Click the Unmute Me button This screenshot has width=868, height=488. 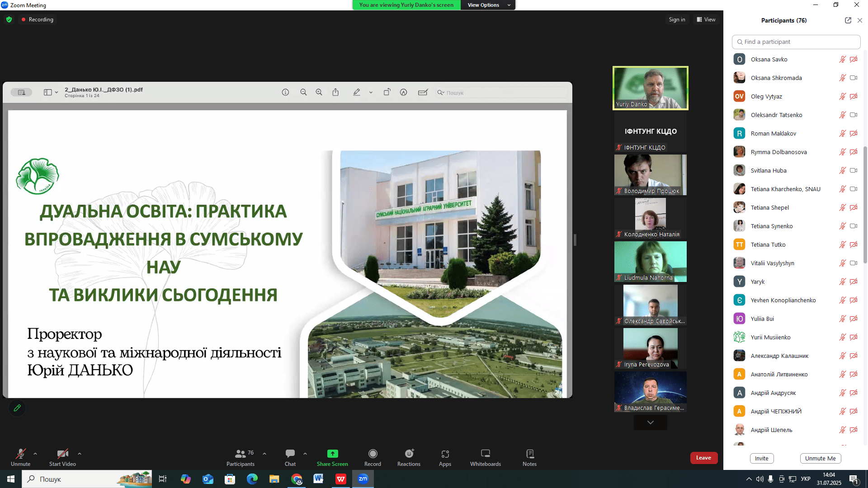click(821, 458)
